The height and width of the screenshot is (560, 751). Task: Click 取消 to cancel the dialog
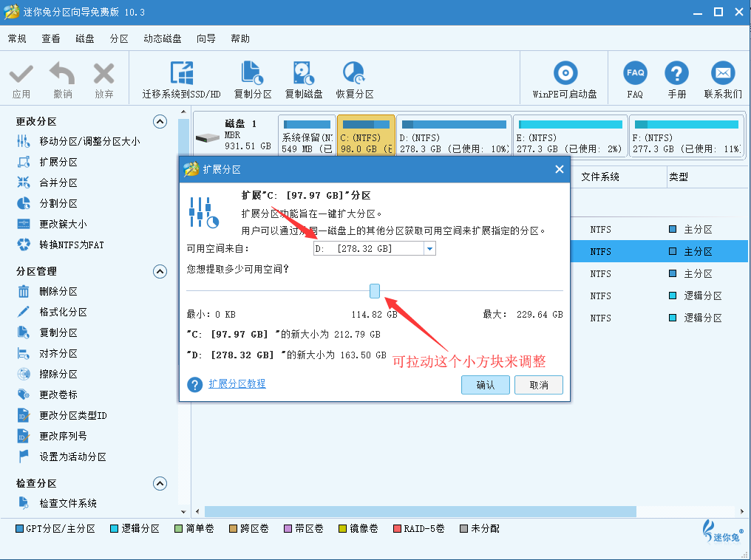click(539, 385)
